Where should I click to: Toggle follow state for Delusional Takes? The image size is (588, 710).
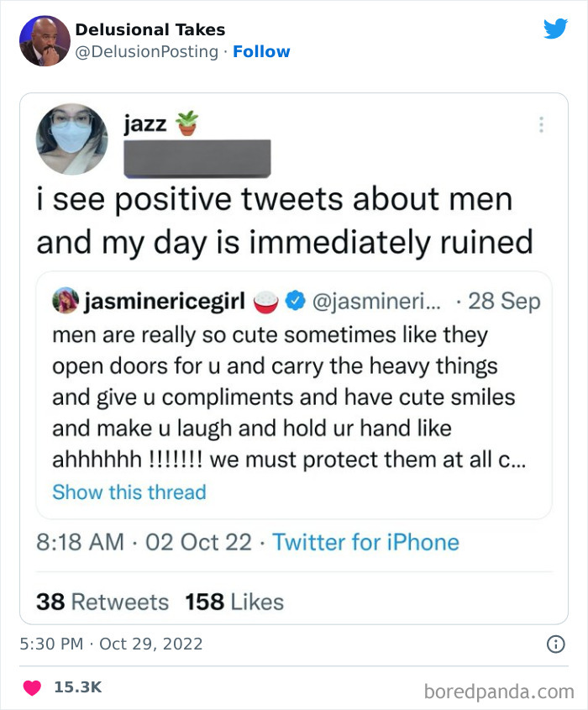click(x=263, y=51)
